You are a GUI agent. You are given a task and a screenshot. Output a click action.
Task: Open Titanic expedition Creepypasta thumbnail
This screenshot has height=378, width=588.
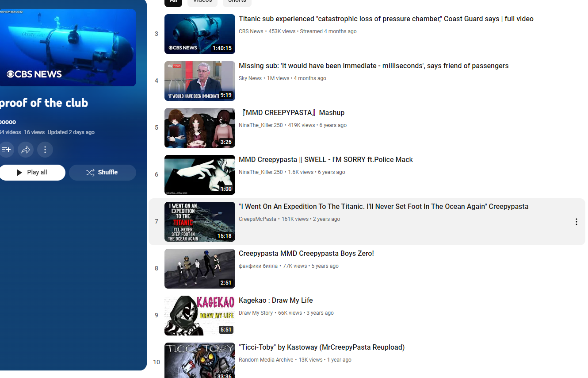(200, 222)
